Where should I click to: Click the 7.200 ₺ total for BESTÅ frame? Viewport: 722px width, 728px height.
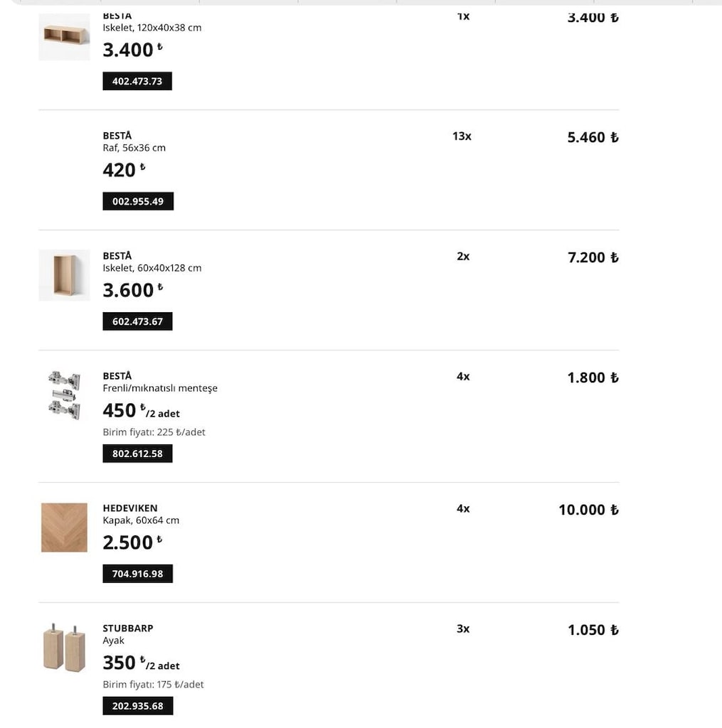[593, 257]
